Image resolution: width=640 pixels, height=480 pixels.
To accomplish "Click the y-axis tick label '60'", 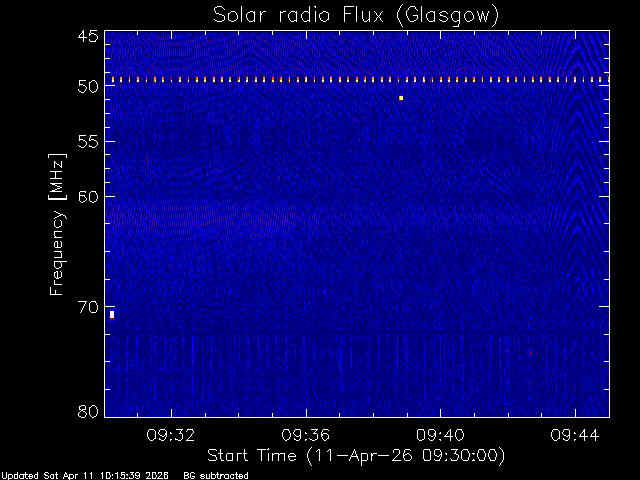I will [88, 197].
